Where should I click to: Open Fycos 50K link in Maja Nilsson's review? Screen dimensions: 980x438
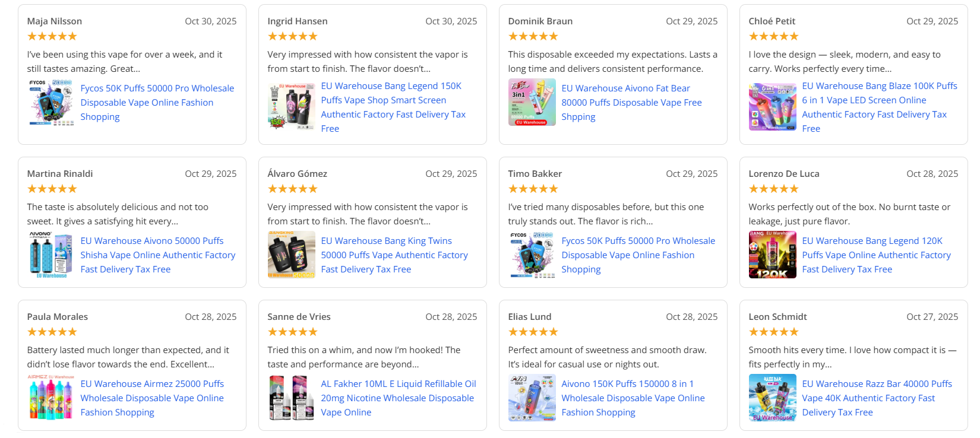(x=157, y=102)
